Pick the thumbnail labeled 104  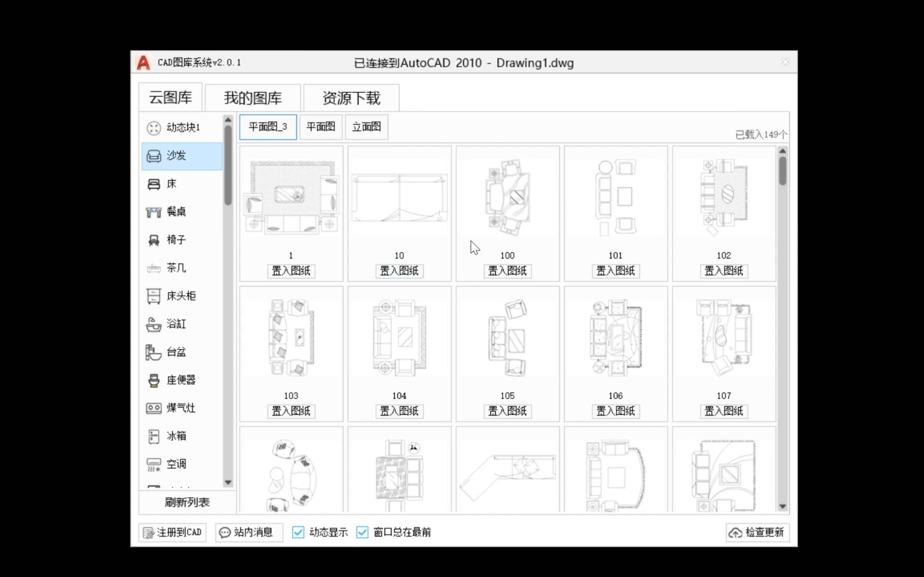[400, 338]
